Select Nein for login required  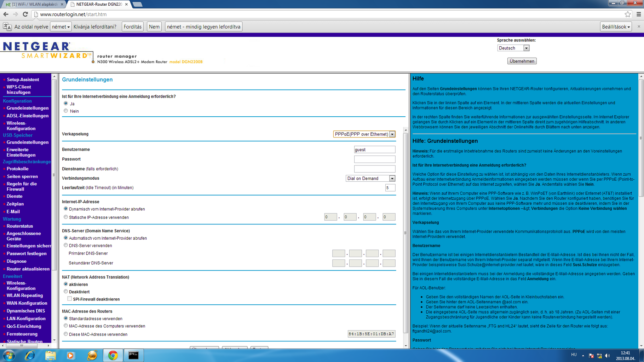click(x=66, y=111)
